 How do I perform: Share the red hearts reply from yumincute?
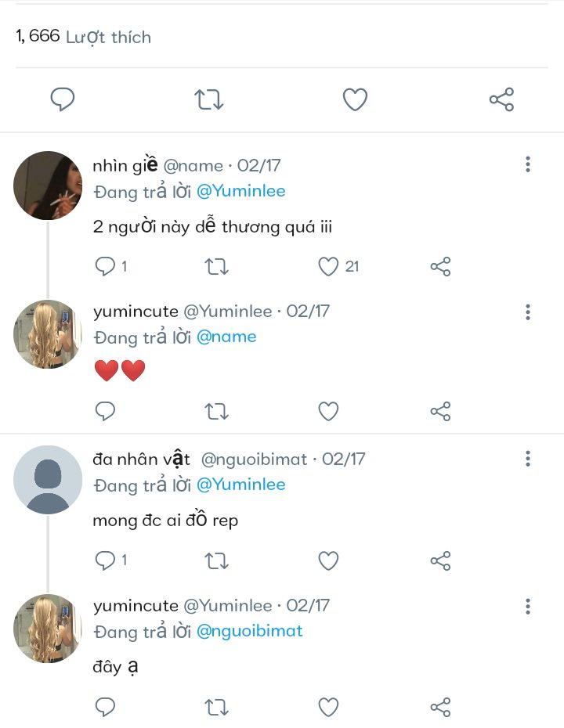[440, 411]
